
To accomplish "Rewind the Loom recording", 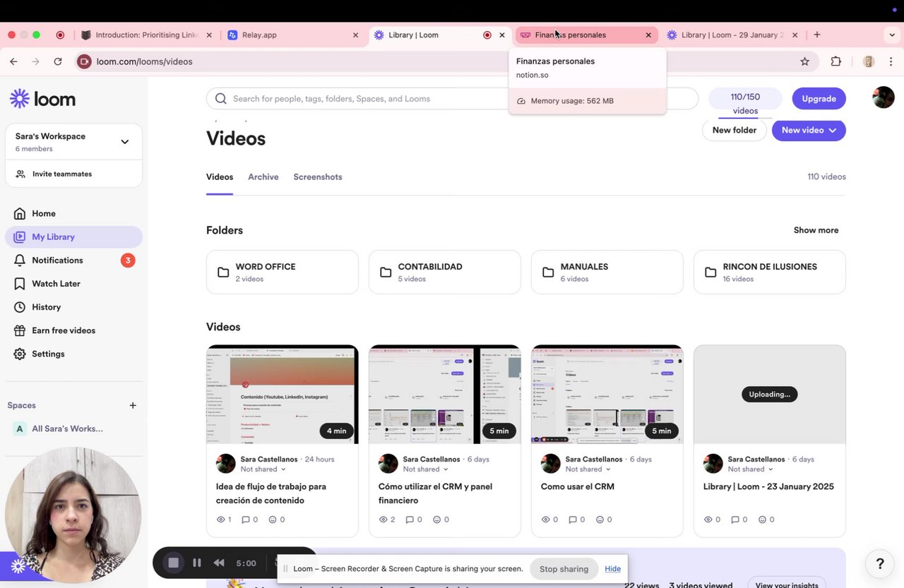I will pos(219,563).
